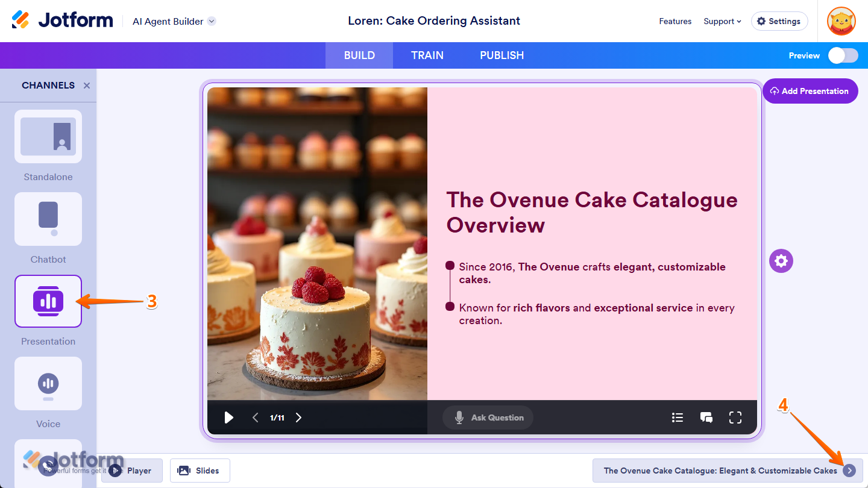Screen dimensions: 868x488
Task: Go to the next slide
Action: click(x=298, y=418)
